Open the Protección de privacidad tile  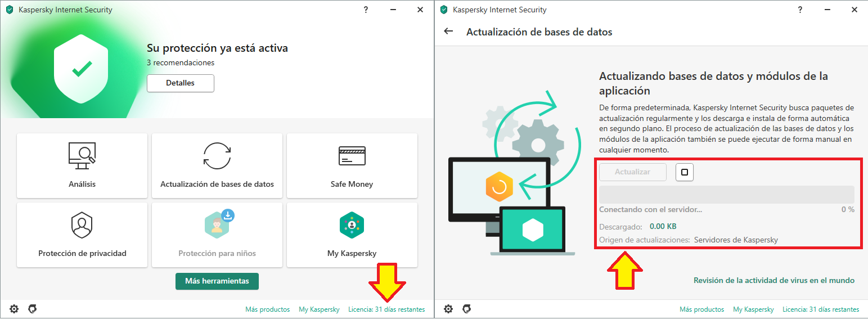(x=82, y=235)
